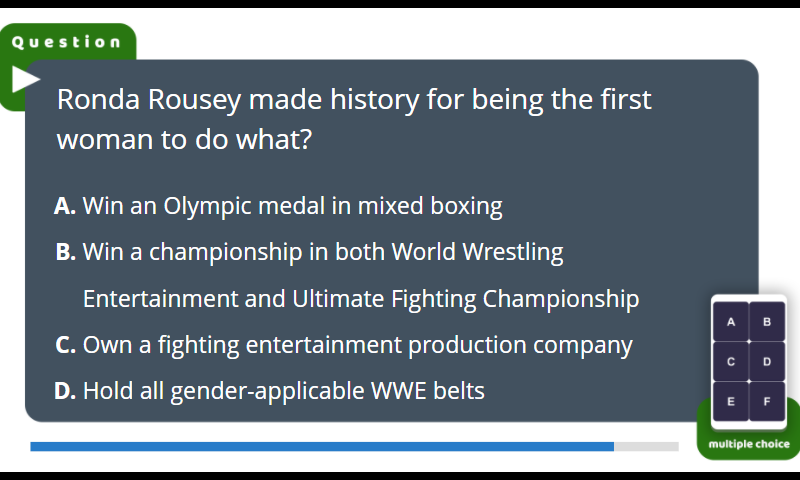Pick answer C about production company
This screenshot has width=800, height=480.
344,345
